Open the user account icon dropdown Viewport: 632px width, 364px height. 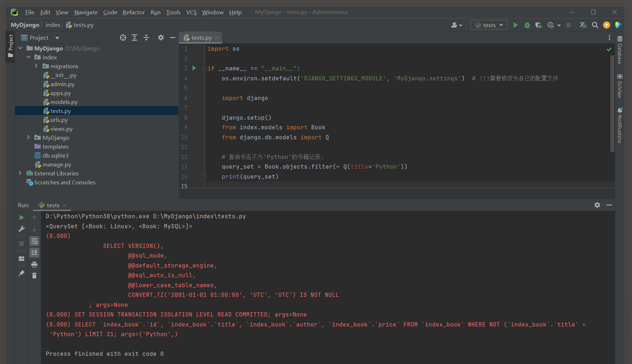pyautogui.click(x=456, y=25)
